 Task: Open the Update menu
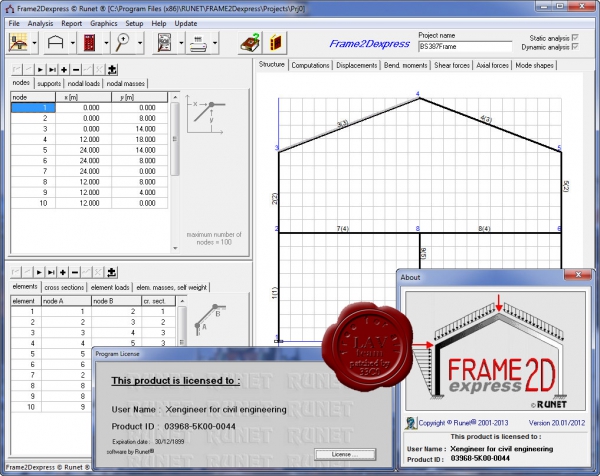click(186, 23)
